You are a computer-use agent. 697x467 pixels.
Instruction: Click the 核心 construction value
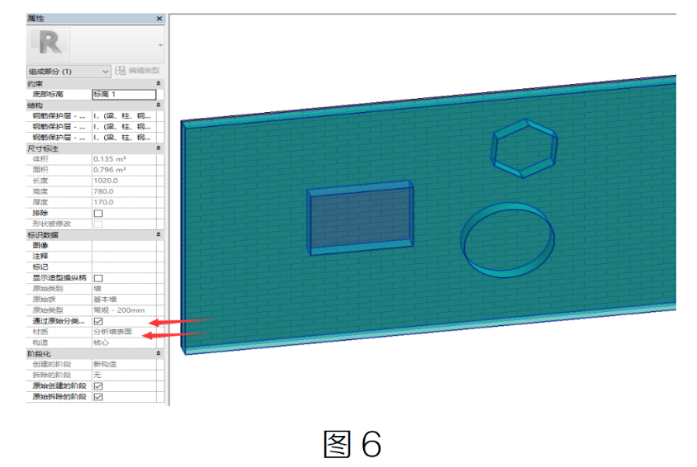101,343
